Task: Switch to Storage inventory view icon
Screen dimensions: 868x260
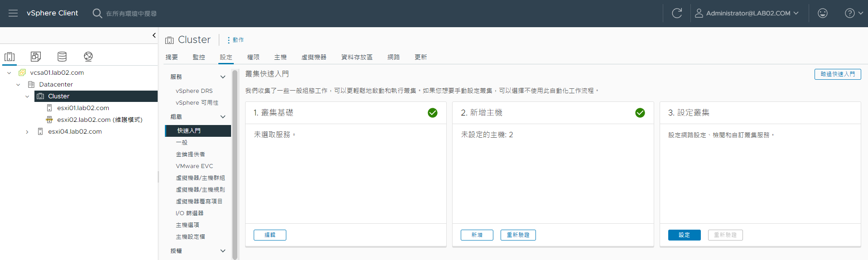Action: click(62, 57)
